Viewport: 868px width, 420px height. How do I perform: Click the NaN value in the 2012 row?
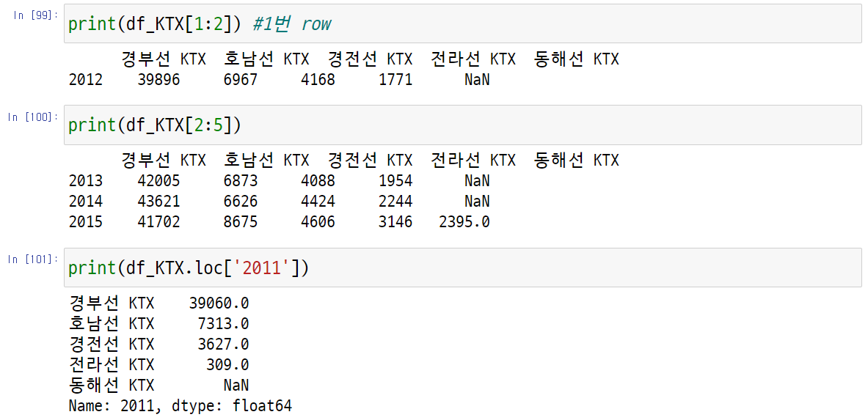point(477,80)
